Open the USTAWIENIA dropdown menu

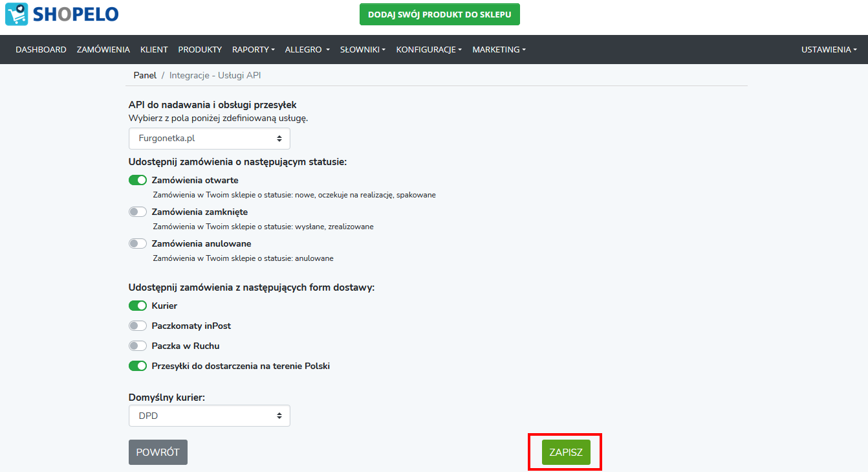[x=829, y=49]
